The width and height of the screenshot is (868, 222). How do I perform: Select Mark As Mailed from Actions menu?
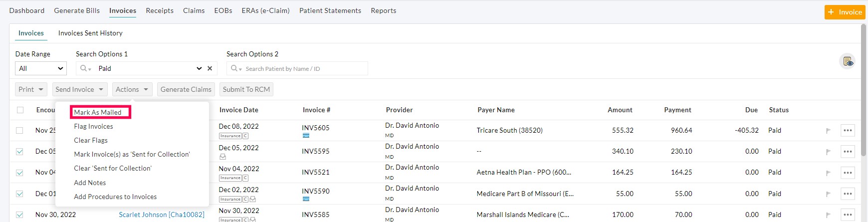(98, 112)
